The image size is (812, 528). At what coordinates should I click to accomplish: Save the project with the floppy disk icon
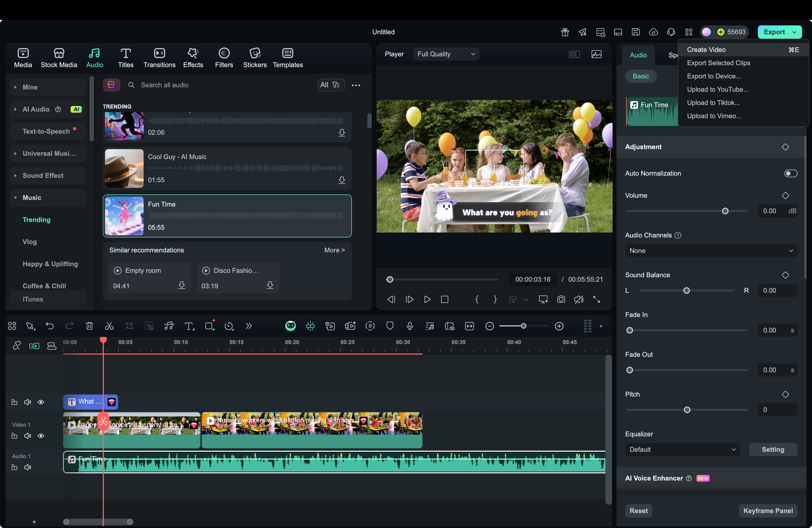pyautogui.click(x=636, y=32)
